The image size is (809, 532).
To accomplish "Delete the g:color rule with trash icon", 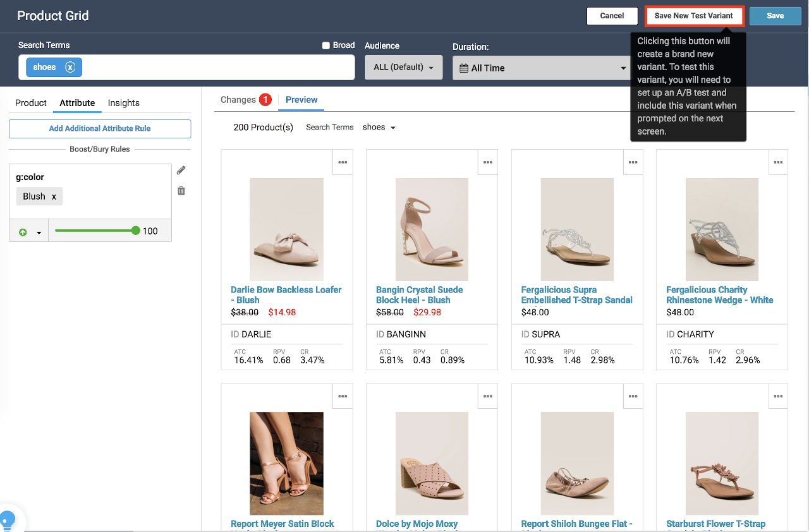I will coord(181,190).
